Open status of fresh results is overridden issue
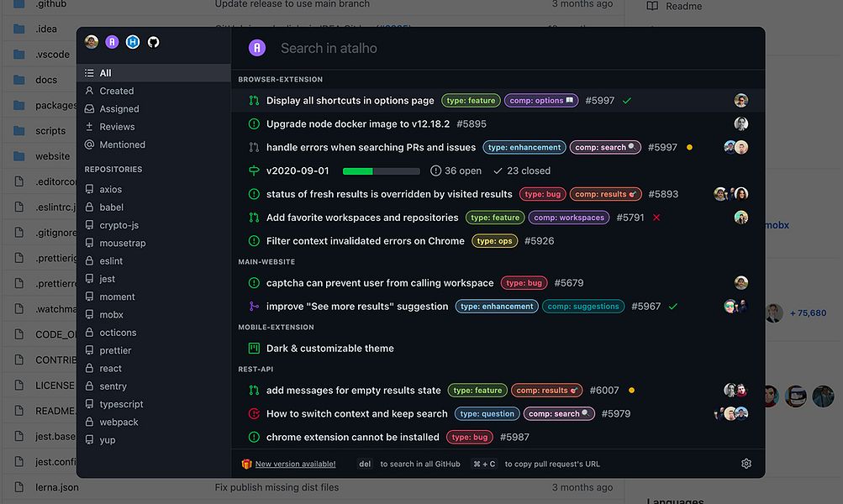 pos(389,194)
